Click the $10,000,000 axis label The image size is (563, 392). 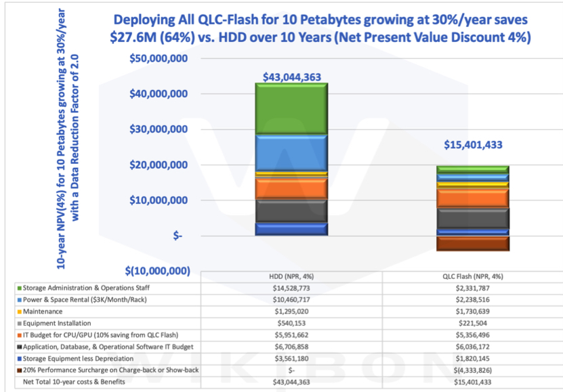tap(159, 200)
